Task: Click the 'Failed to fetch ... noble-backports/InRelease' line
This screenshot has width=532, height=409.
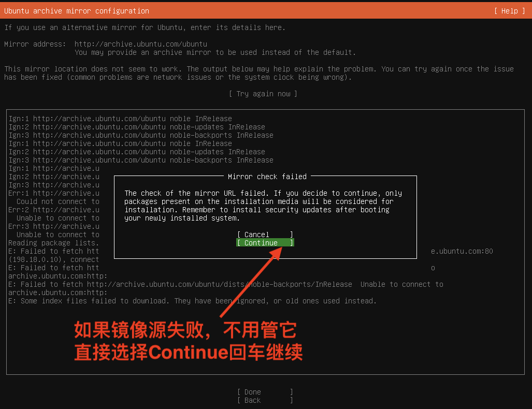Action: (x=226, y=284)
